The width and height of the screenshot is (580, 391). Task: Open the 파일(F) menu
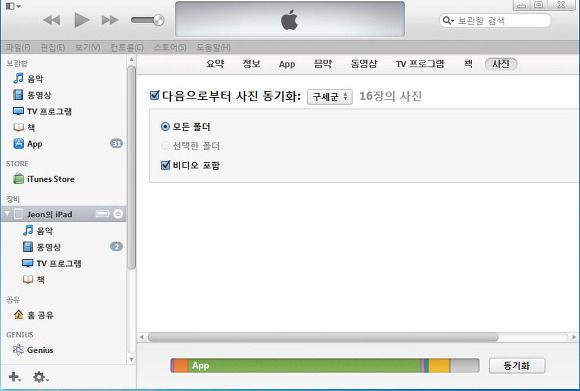[18, 47]
